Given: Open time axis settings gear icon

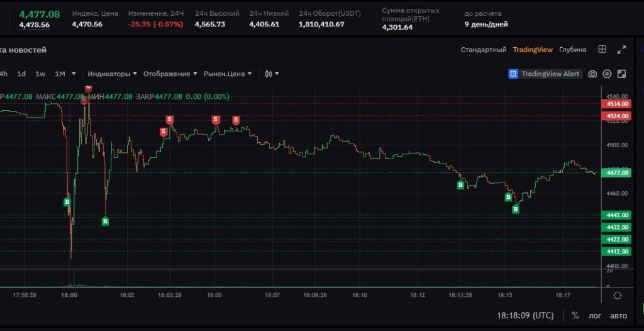Looking at the screenshot, I should click(x=618, y=296).
